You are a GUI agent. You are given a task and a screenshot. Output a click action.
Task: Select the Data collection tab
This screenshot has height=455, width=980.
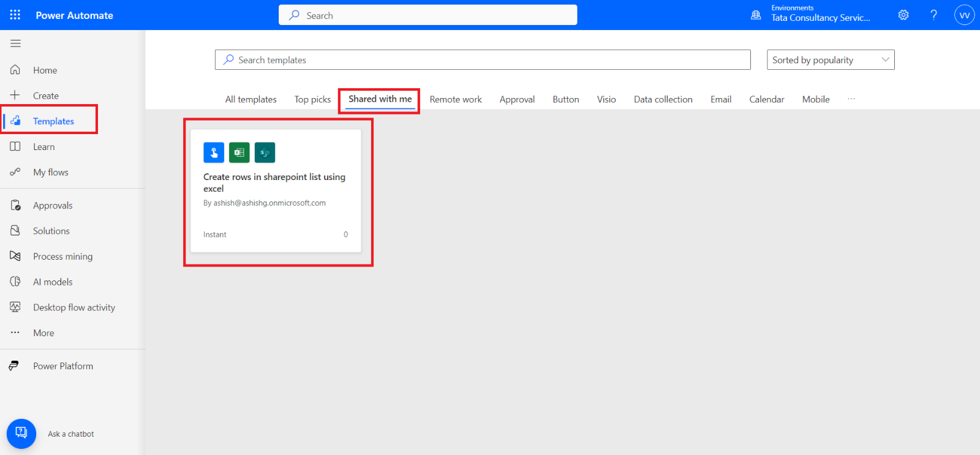click(x=663, y=99)
